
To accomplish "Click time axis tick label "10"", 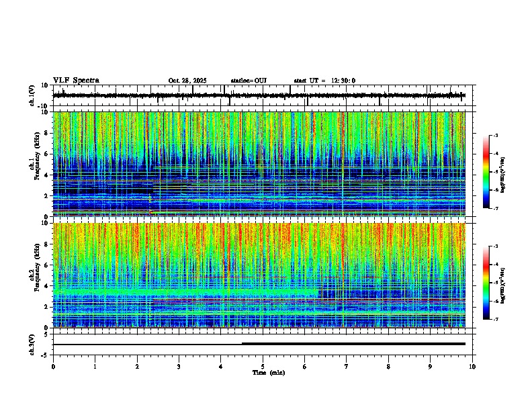I will tap(472, 367).
